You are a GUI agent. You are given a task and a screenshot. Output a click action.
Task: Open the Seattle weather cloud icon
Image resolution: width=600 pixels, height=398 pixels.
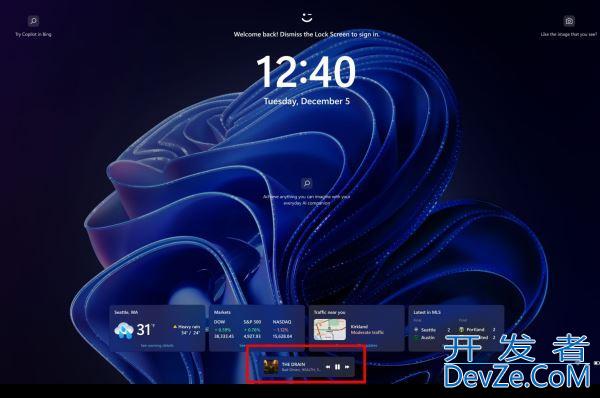point(124,330)
